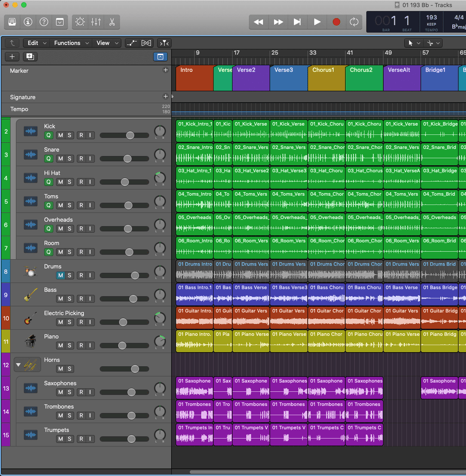Collapse the Horns track stack triangle
Screen dimensions: 466x476
[19, 365]
